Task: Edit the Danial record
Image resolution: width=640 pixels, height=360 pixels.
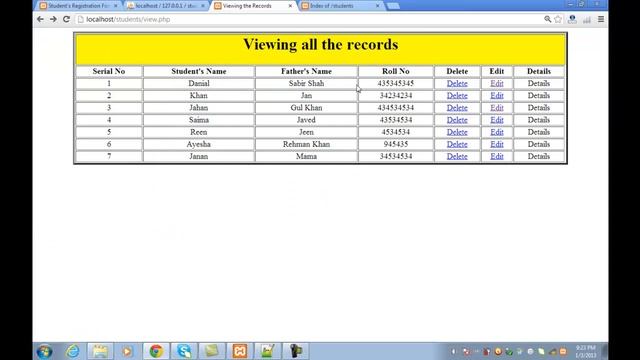Action: (x=497, y=83)
